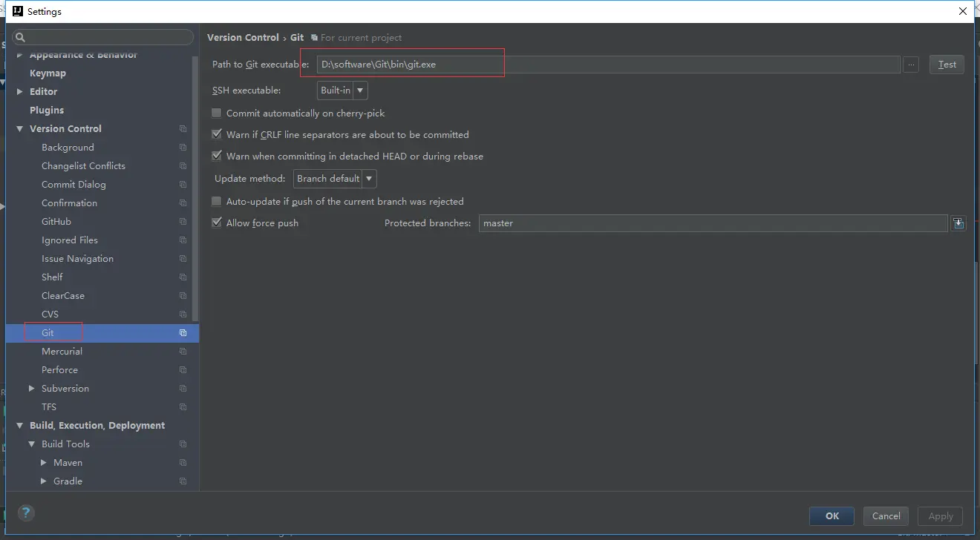Image resolution: width=980 pixels, height=540 pixels.
Task: Click the project-level icon beside Changelist Conflicts
Action: [x=183, y=166]
